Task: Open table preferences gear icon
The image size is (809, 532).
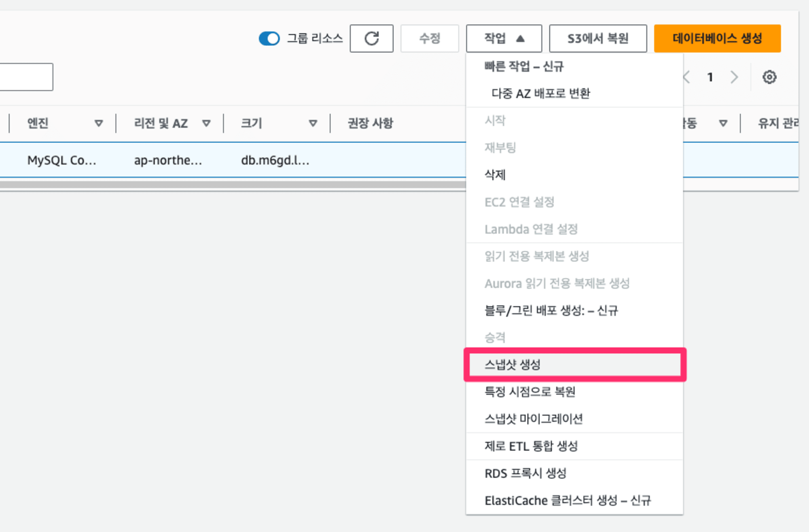Action: pyautogui.click(x=769, y=77)
